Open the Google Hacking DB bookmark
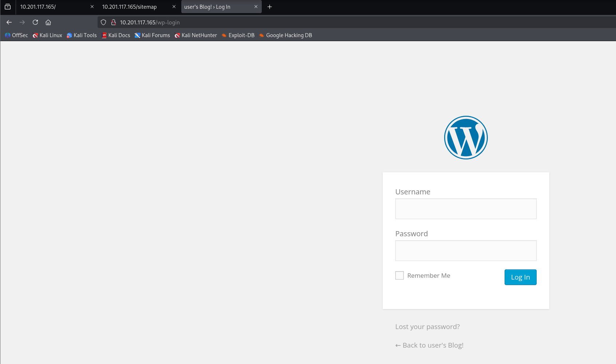This screenshot has width=616, height=364. [x=286, y=35]
